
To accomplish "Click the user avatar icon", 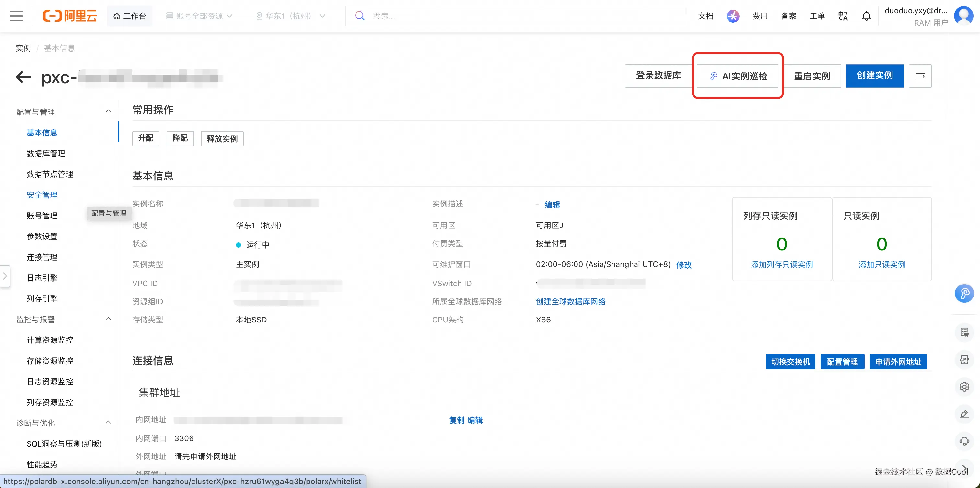I will pos(964,16).
